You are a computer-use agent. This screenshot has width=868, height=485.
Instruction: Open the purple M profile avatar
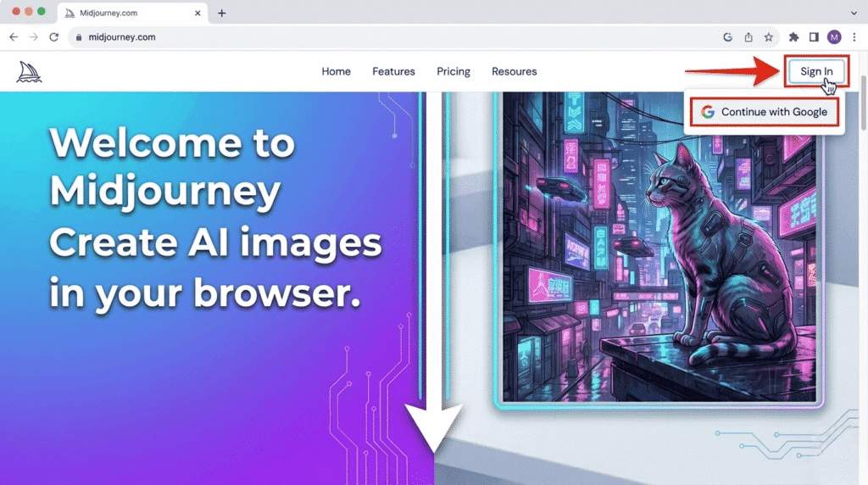coord(834,37)
